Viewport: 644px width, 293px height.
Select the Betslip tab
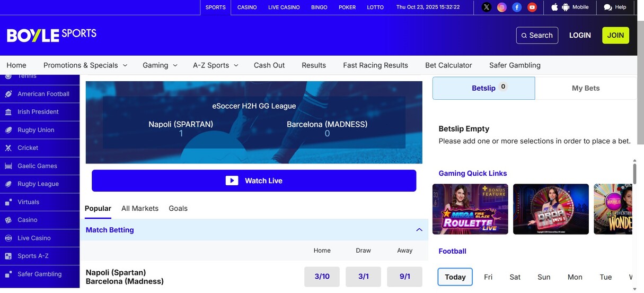tap(484, 88)
